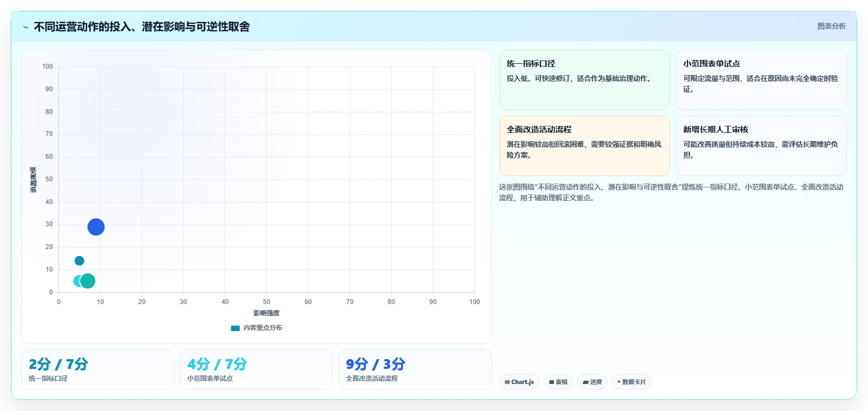The height and width of the screenshot is (411, 868).
Task: Click the 进度 tag chip
Action: pos(592,382)
